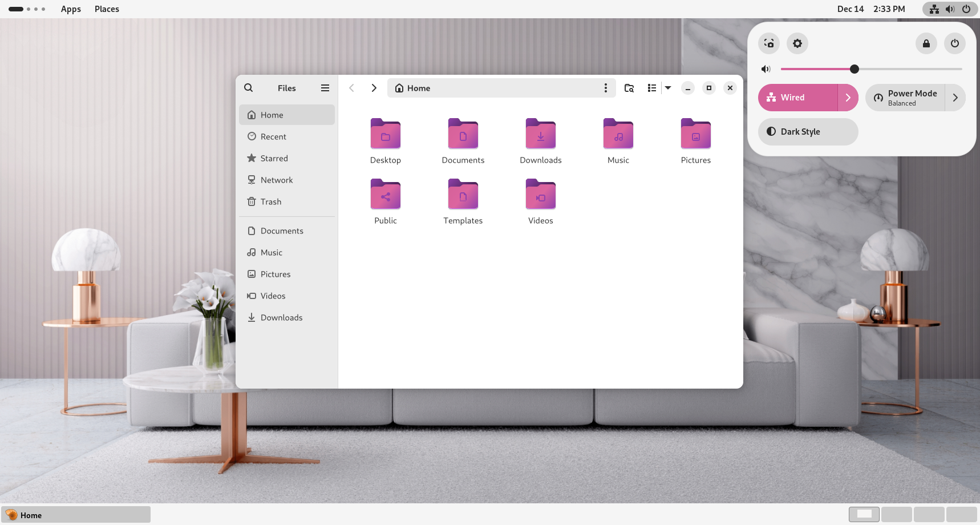This screenshot has height=525, width=980.
Task: Switch to third workspace in switcher
Action: 929,514
